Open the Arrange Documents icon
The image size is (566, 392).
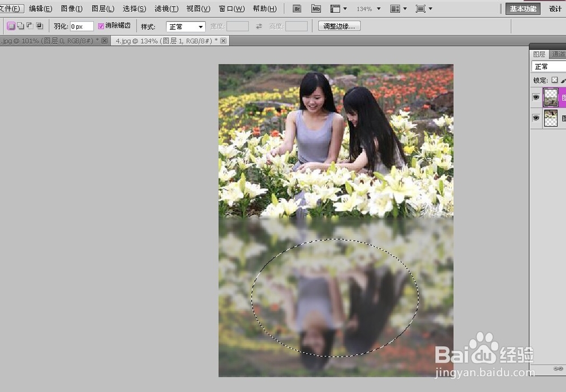395,8
